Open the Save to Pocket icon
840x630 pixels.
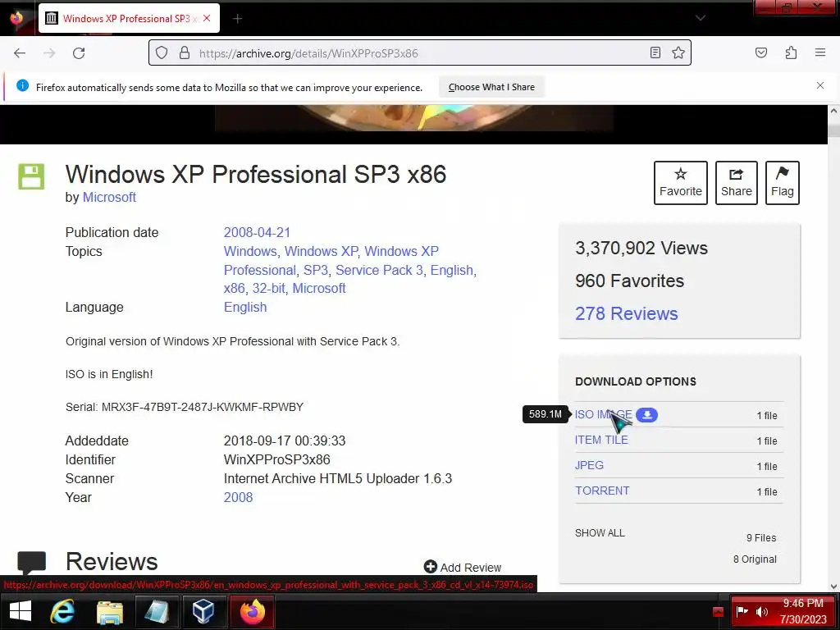760,52
